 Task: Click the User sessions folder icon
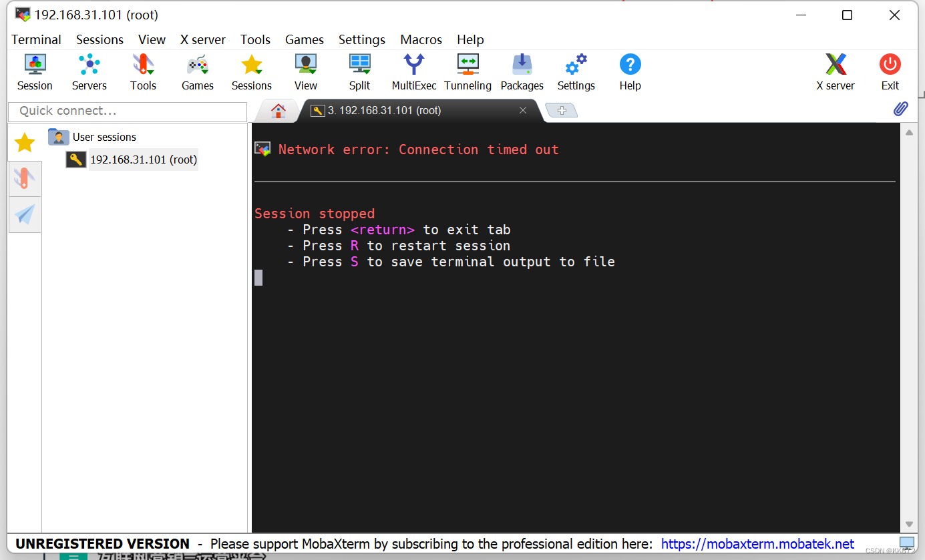59,137
